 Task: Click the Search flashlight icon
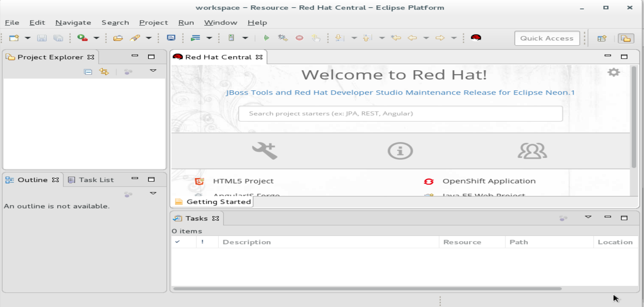coord(135,38)
